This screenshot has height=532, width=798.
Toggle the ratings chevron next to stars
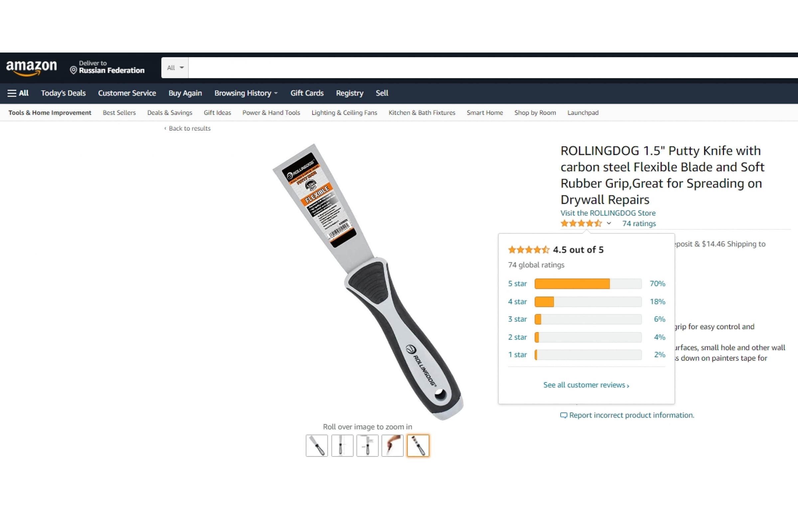click(609, 223)
